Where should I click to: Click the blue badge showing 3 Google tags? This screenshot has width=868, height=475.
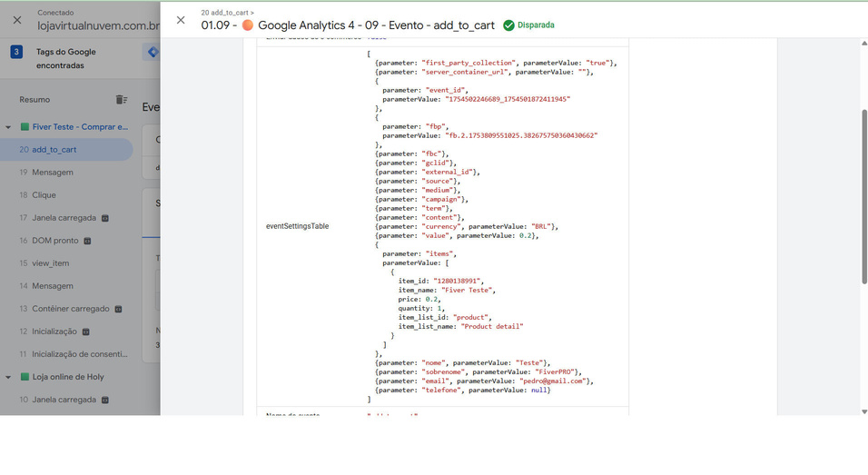pos(16,52)
